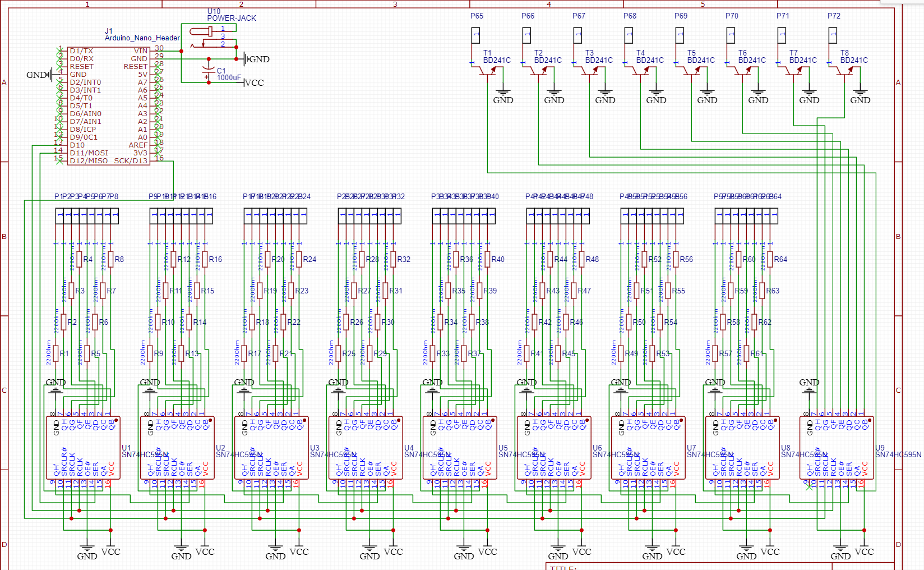Select the P72 connector symbol
Viewport: 924px width, 570px height.
pos(834,35)
